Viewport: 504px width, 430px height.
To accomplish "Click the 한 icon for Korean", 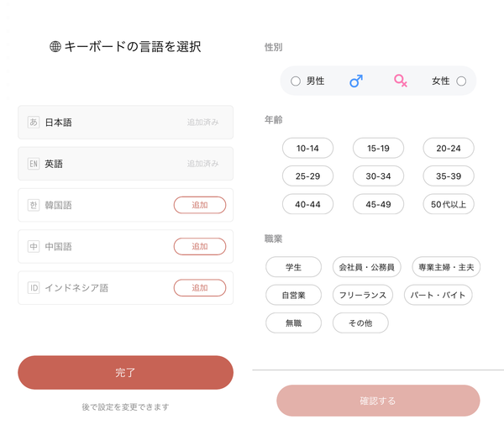I will click(34, 205).
